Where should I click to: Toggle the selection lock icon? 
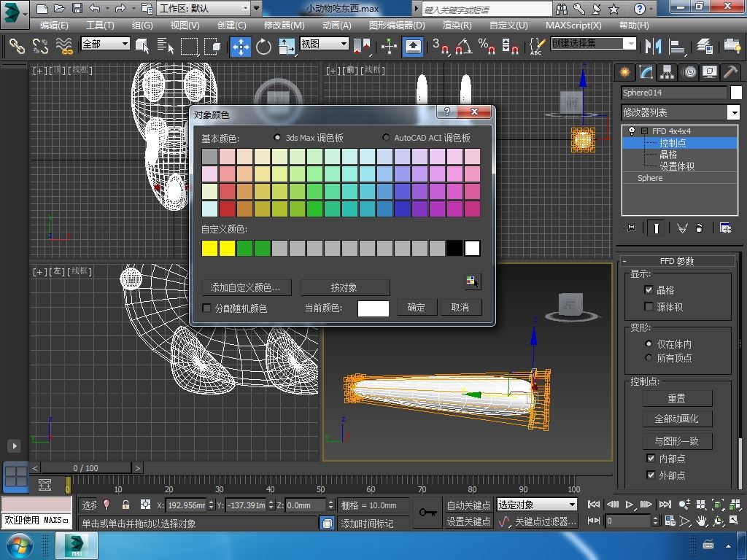tap(125, 505)
